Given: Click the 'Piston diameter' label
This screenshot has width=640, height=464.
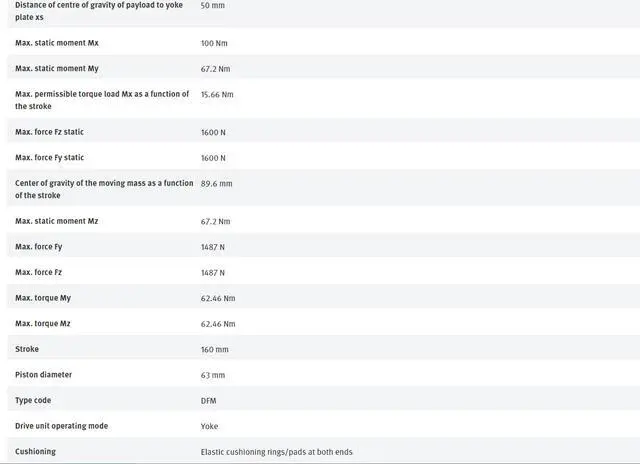Looking at the screenshot, I should pyautogui.click(x=44, y=374).
